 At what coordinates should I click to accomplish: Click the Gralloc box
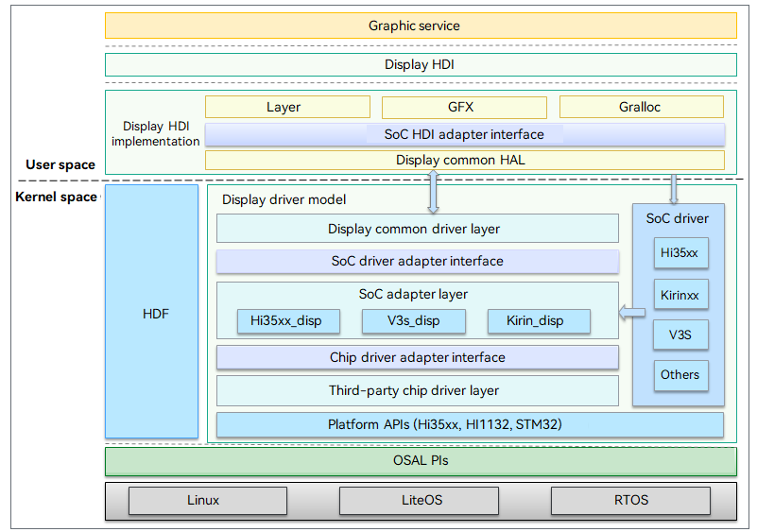pyautogui.click(x=641, y=108)
